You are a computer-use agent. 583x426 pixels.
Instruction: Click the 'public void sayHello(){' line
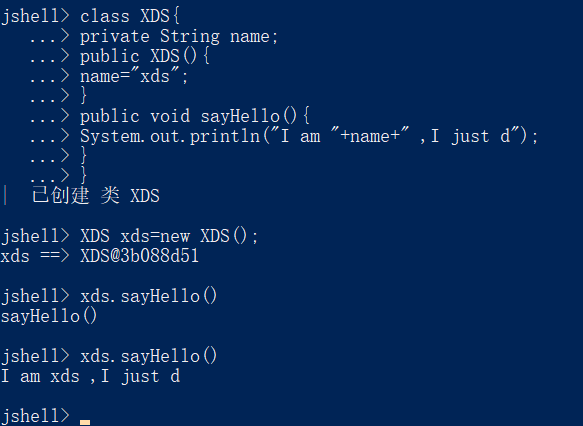(194, 116)
